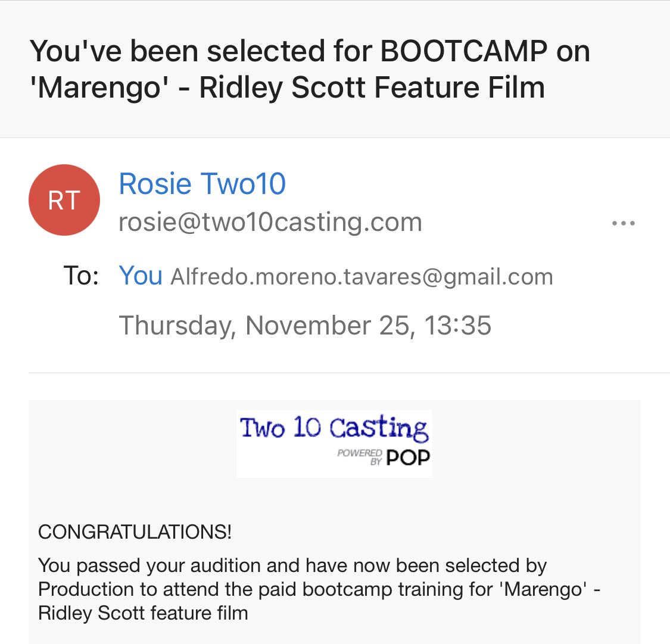
Task: Tap the blue You recipient link
Action: click(141, 276)
